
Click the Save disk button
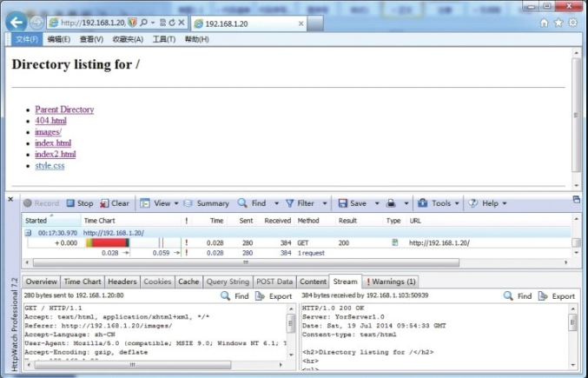(x=352, y=203)
